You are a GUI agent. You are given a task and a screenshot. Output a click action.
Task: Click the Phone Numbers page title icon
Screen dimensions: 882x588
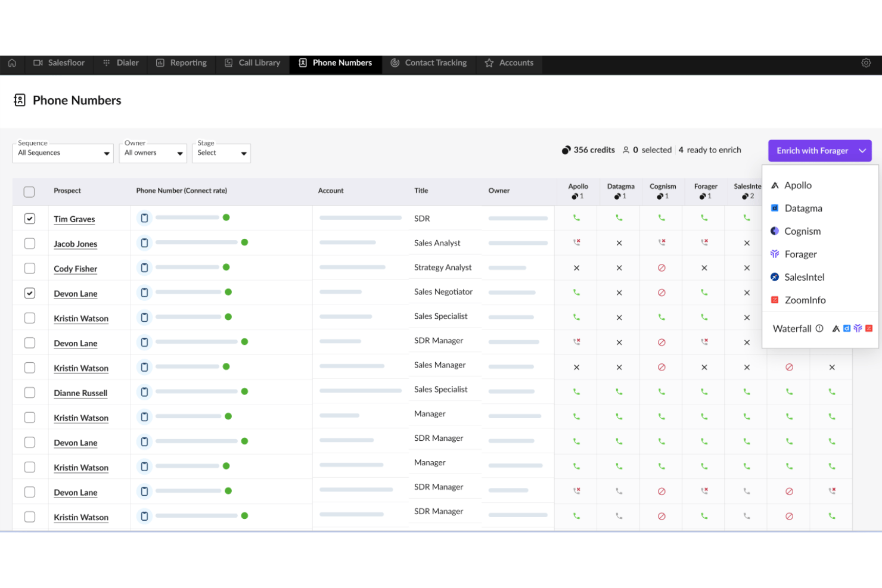coord(20,100)
